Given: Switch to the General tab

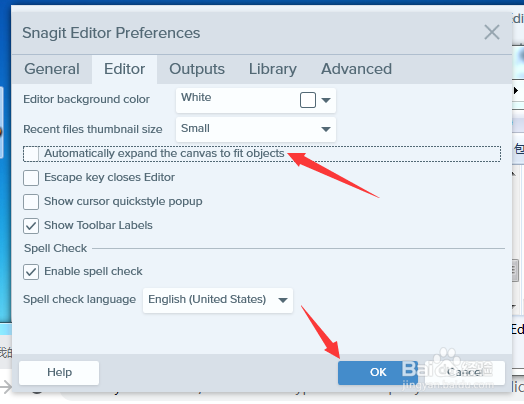Looking at the screenshot, I should 52,69.
